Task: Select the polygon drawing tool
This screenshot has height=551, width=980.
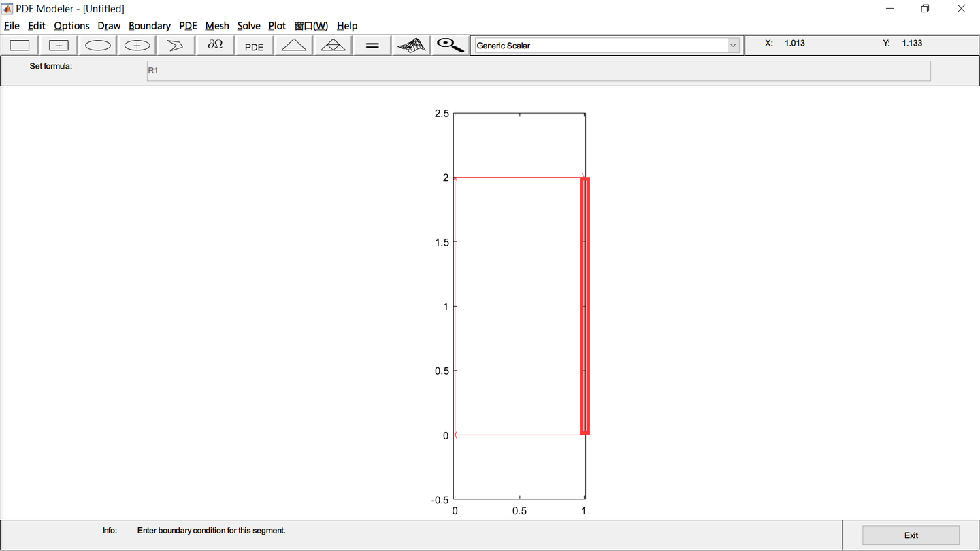Action: click(175, 45)
